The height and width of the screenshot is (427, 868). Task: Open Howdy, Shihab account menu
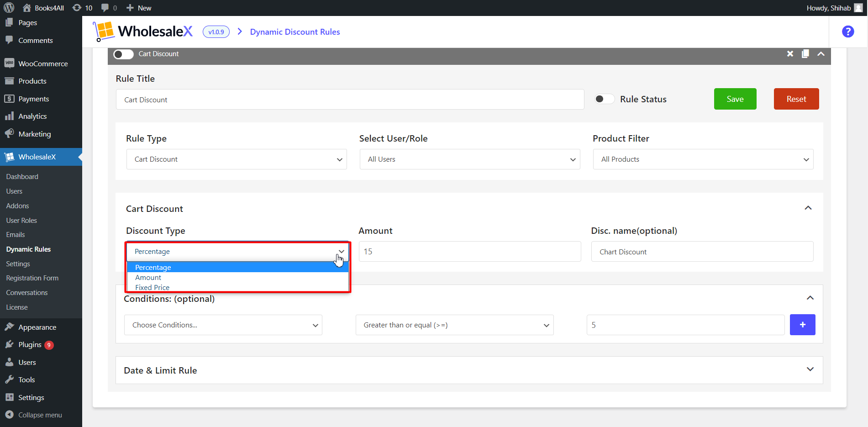[x=835, y=8]
